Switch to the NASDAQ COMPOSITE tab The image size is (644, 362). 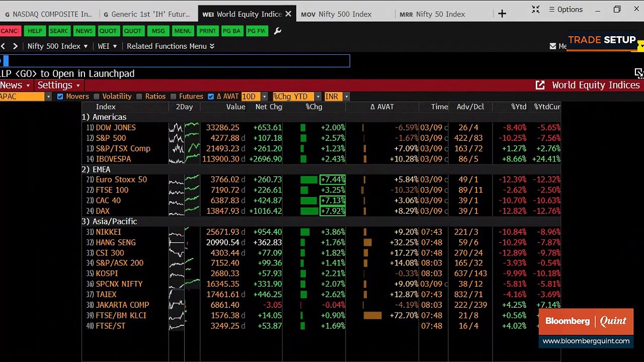(x=49, y=14)
